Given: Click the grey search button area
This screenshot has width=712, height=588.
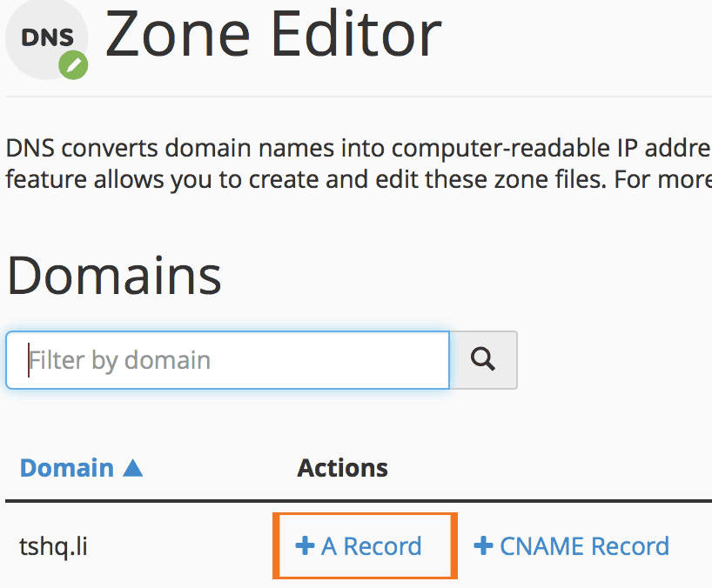Looking at the screenshot, I should tap(483, 360).
